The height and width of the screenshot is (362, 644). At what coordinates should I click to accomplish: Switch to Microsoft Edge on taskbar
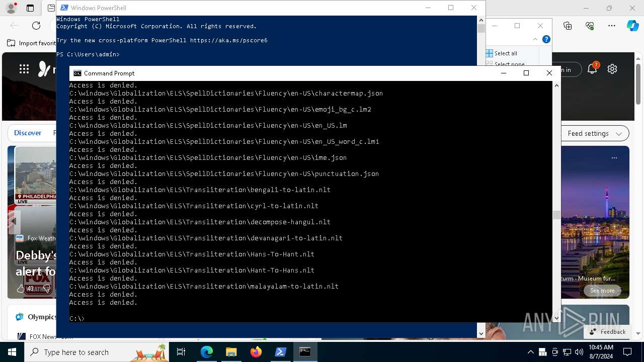pos(207,352)
